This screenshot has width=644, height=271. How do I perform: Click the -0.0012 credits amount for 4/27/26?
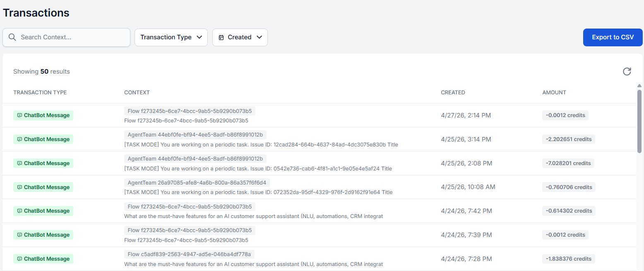click(x=565, y=115)
